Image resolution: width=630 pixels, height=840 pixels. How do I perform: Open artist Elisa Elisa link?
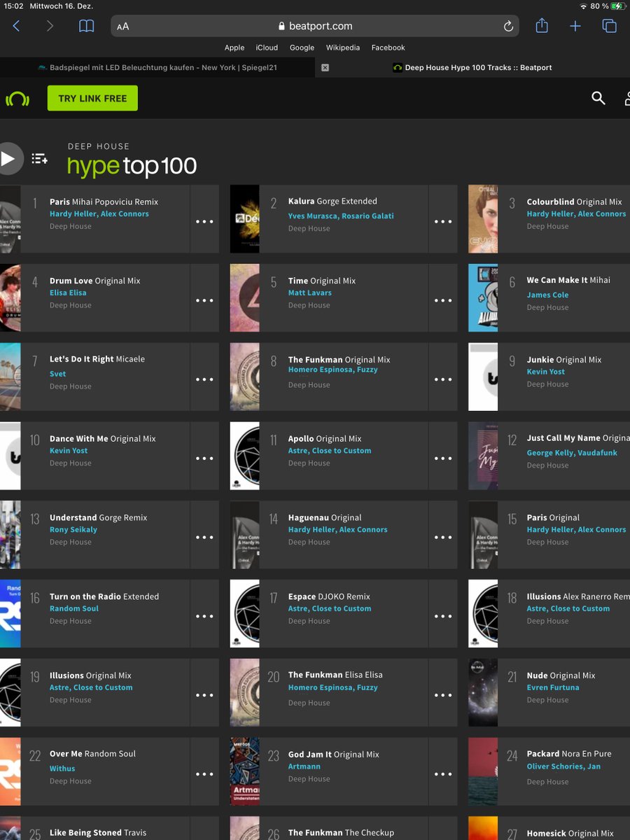click(68, 293)
